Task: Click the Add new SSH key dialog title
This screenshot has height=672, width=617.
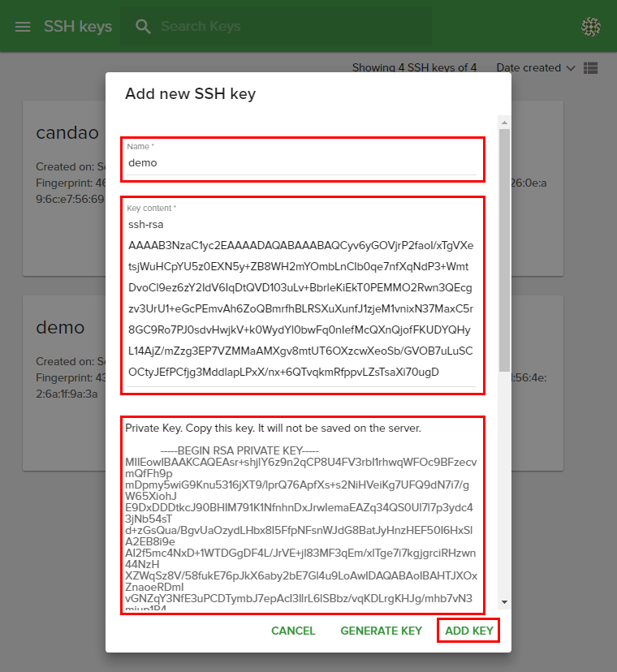Action: click(x=190, y=94)
